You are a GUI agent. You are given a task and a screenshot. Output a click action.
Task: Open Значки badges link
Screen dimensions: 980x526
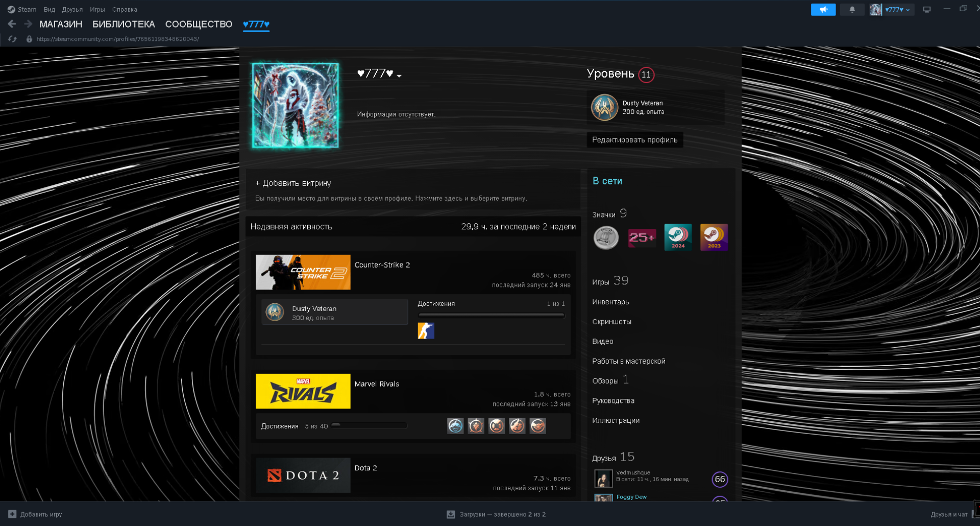[x=609, y=213]
